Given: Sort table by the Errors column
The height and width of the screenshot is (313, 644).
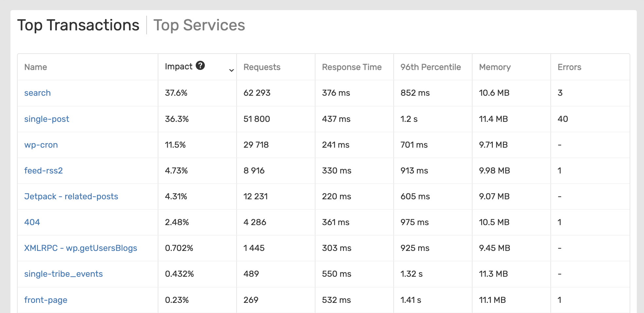Looking at the screenshot, I should click(x=569, y=67).
